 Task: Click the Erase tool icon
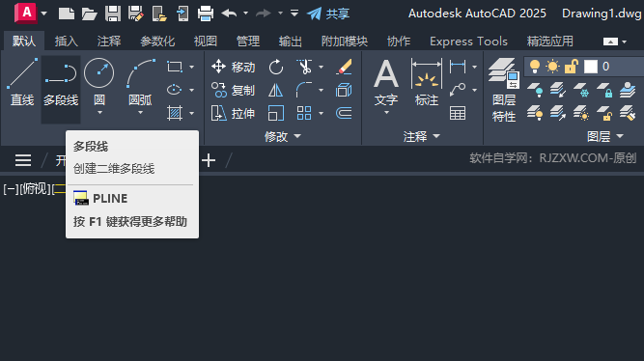click(344, 67)
